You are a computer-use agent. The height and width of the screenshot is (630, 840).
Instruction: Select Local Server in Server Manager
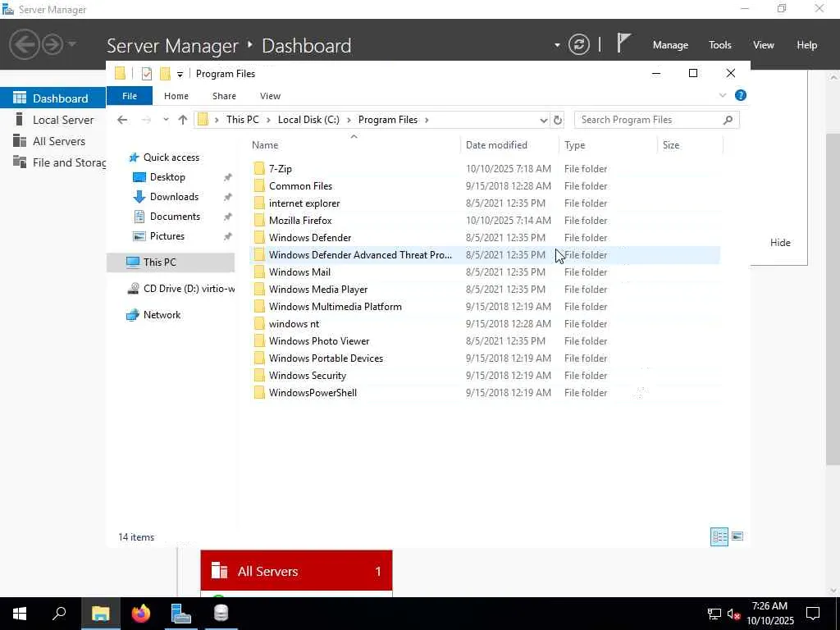tap(53, 120)
